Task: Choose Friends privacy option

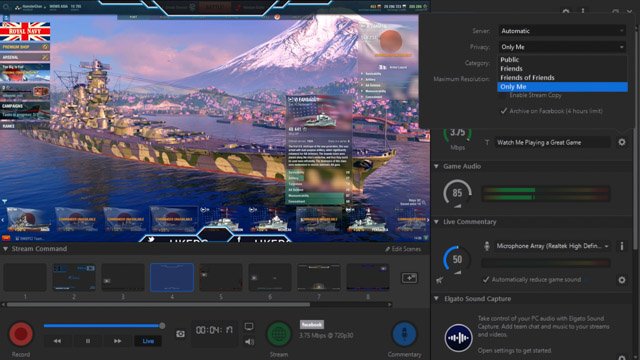Action: click(562, 69)
